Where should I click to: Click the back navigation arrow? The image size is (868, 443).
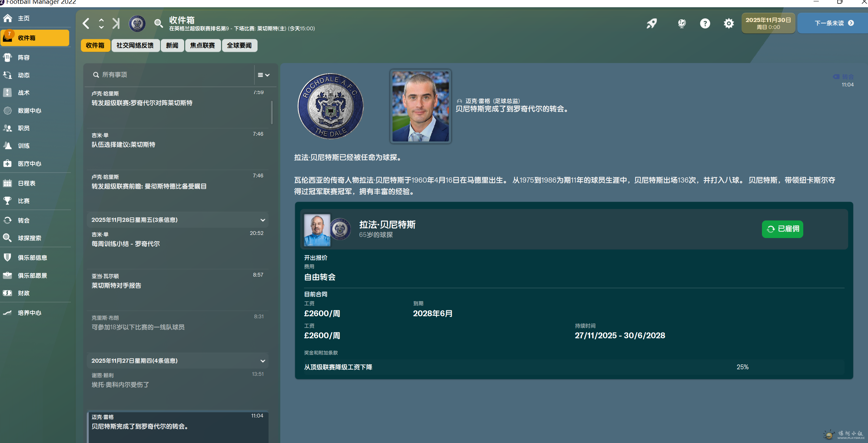tap(86, 23)
